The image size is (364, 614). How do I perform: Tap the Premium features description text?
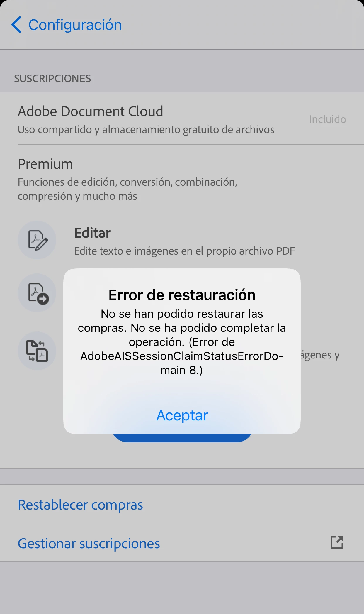(x=127, y=189)
